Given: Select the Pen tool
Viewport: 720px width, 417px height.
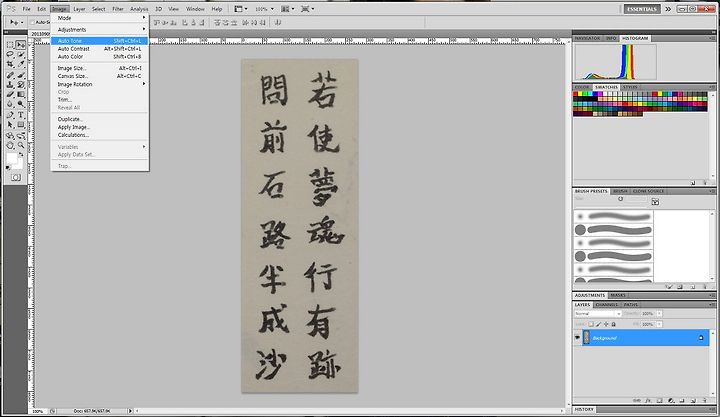Looking at the screenshot, I should tap(10, 115).
